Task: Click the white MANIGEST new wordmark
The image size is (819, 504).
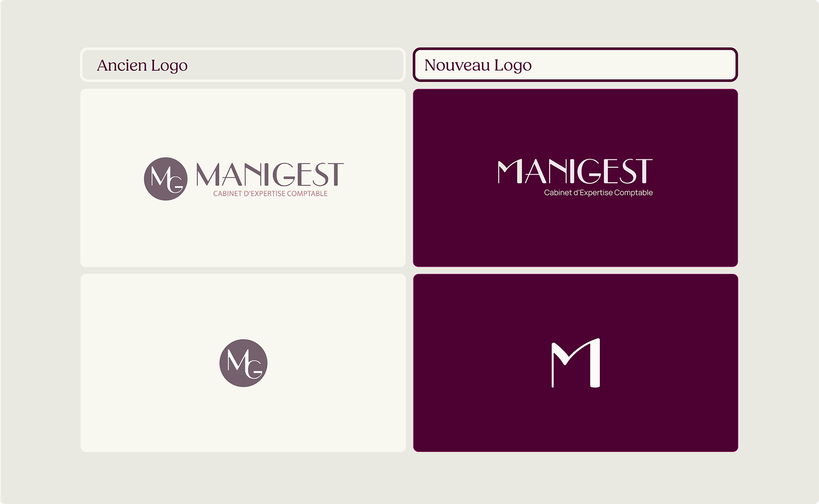Action: click(575, 171)
